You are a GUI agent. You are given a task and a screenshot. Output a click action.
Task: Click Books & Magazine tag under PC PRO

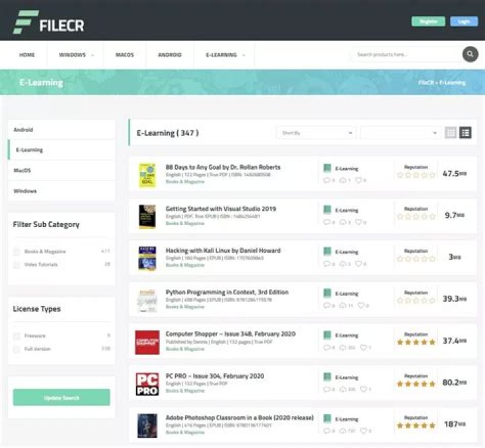click(185, 391)
